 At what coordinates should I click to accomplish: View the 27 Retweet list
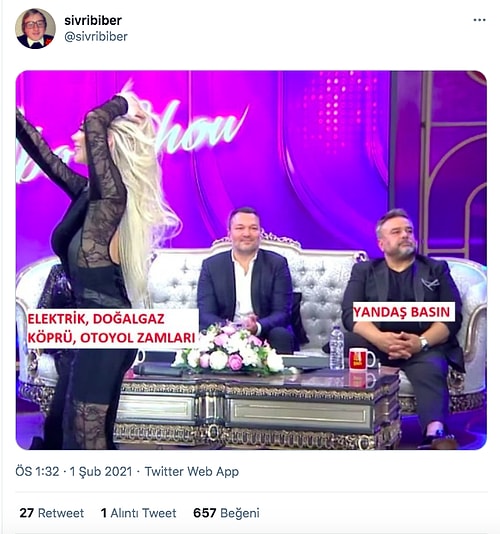click(51, 513)
